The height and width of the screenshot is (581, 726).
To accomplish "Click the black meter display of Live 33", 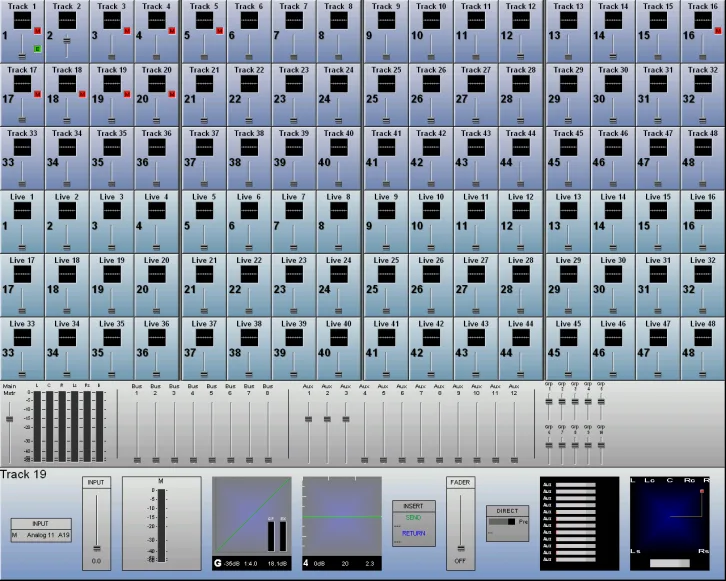I will (22, 337).
